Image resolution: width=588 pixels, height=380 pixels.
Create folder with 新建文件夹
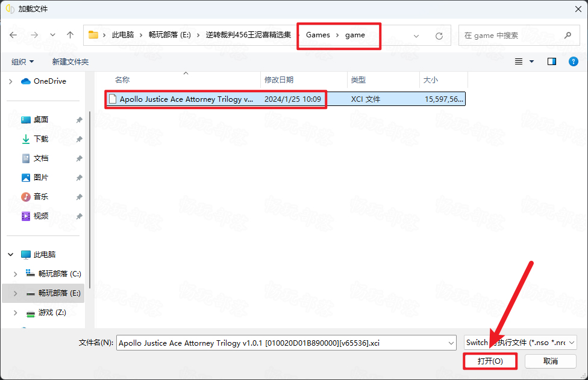point(70,62)
